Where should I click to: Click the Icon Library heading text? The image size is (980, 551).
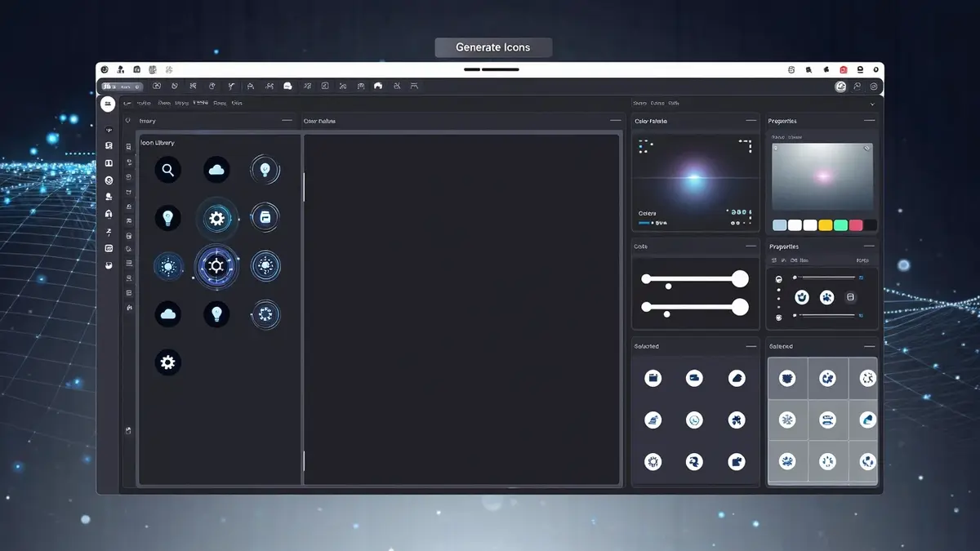point(158,143)
